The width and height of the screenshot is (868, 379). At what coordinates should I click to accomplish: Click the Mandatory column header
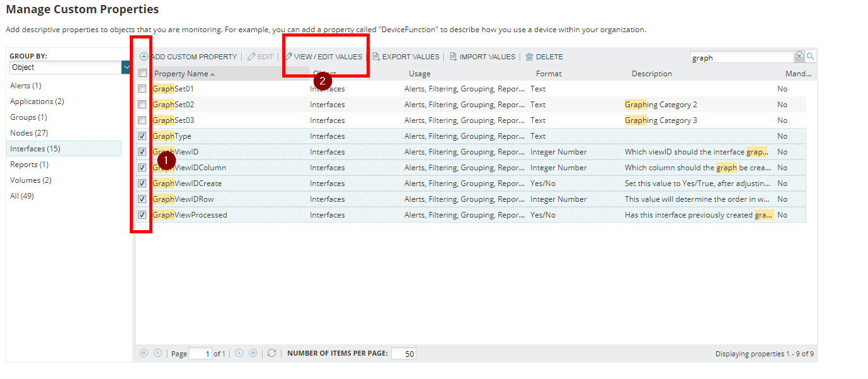coord(798,74)
